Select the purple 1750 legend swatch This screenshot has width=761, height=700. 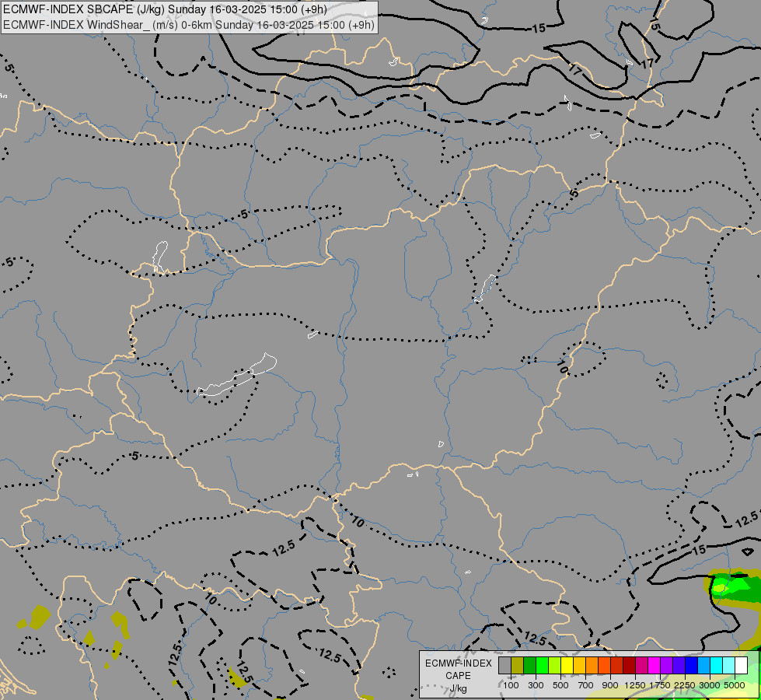667,666
